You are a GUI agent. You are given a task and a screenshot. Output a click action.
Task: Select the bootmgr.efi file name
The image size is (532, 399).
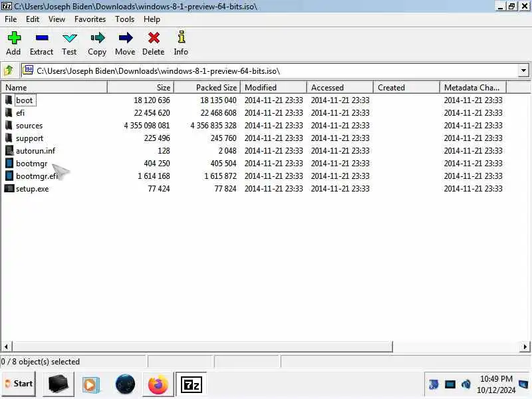pyautogui.click(x=37, y=176)
